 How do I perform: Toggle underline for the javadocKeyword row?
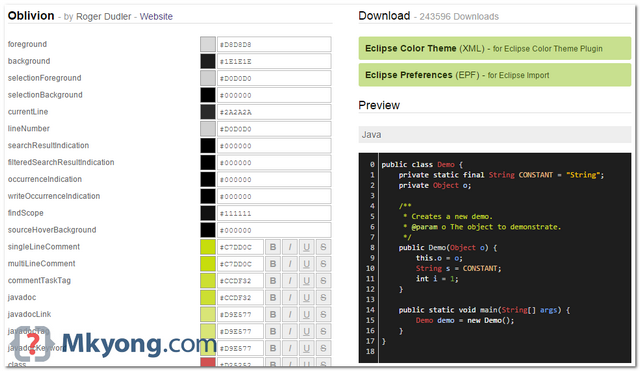coord(307,349)
